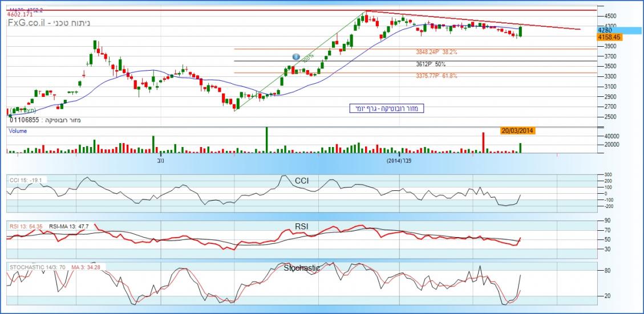This screenshot has height=314, width=644.
Task: Select the RSI-MA 13 legend value
Action: (x=68, y=226)
